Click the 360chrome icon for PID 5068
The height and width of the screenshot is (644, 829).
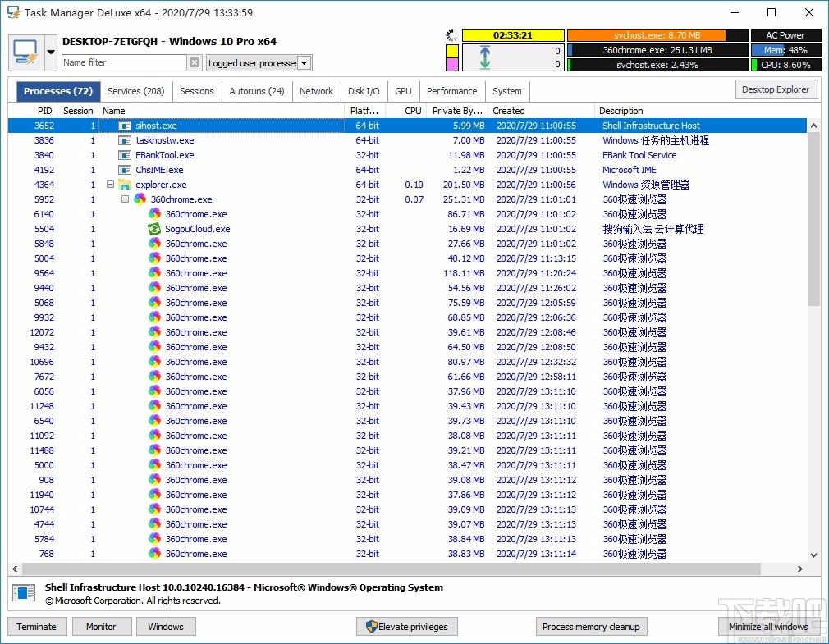point(155,303)
